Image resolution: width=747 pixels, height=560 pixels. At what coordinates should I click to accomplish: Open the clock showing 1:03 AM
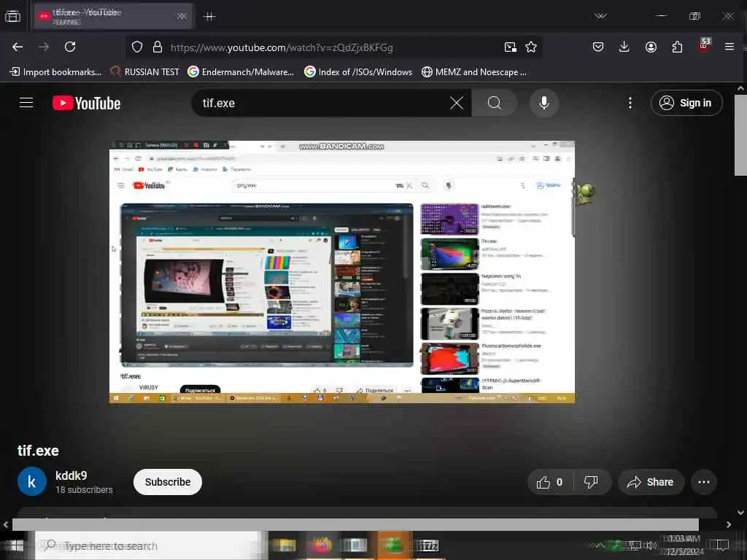coord(684,545)
